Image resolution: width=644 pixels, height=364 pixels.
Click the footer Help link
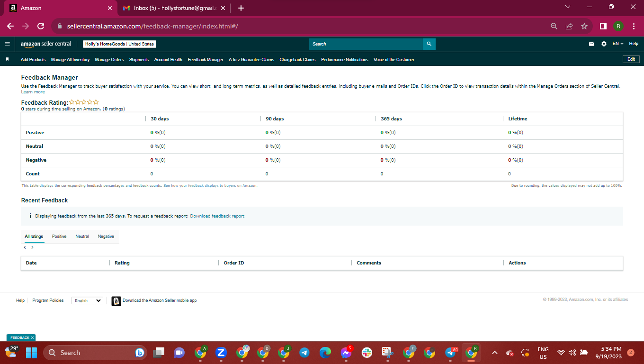(x=20, y=300)
